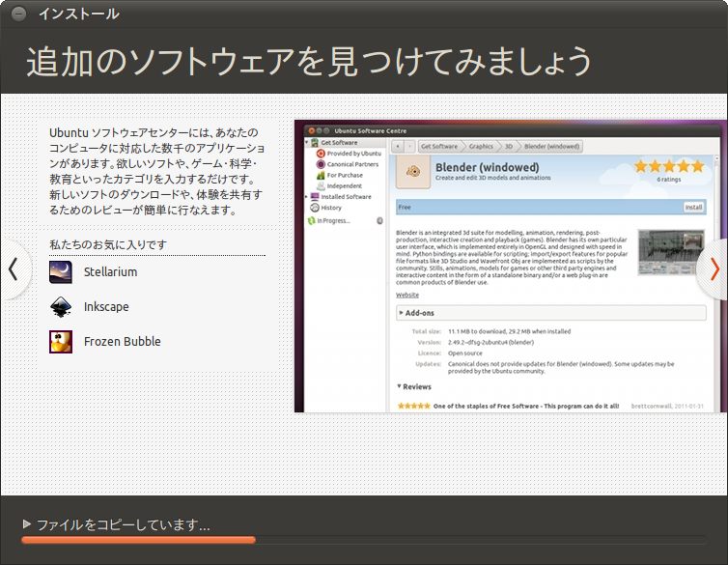Screen dimensions: 728x565
Task: Open the Frozen Bubble label
Action: [x=122, y=342]
